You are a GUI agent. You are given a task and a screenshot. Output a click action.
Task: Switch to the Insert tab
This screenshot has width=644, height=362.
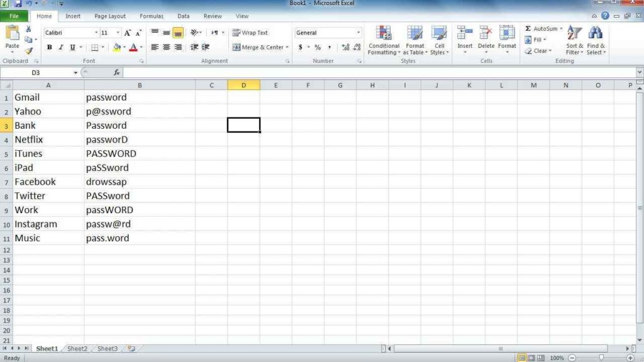73,16
